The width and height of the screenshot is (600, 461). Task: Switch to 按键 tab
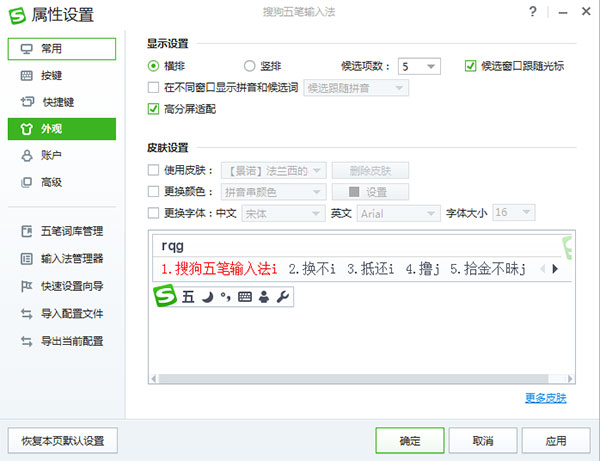62,75
